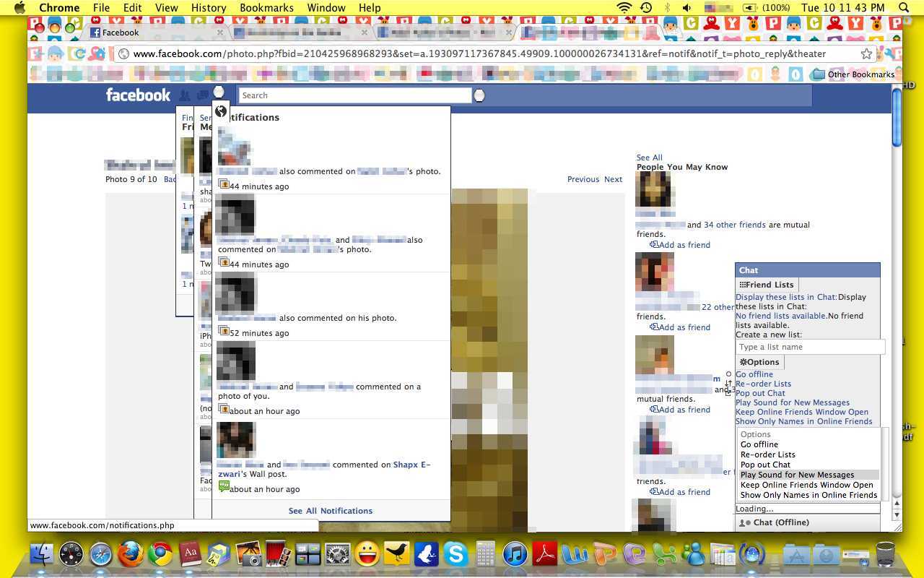This screenshot has width=924, height=578.
Task: Launch Microsoft Excel from the dock
Action: [665, 554]
